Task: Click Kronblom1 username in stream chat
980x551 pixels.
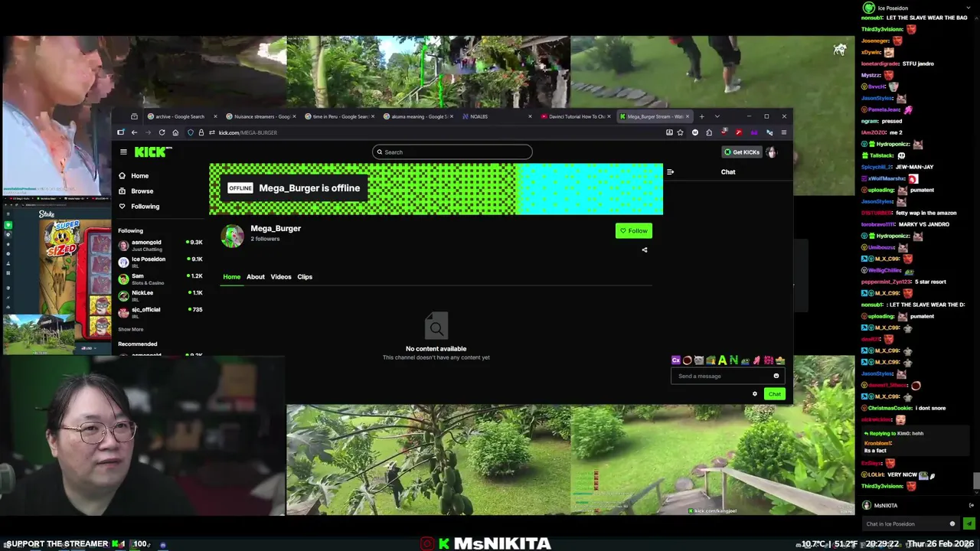Action: point(878,443)
